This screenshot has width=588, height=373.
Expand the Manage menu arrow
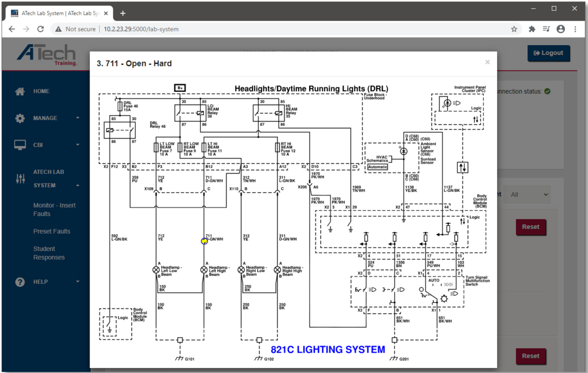[78, 118]
